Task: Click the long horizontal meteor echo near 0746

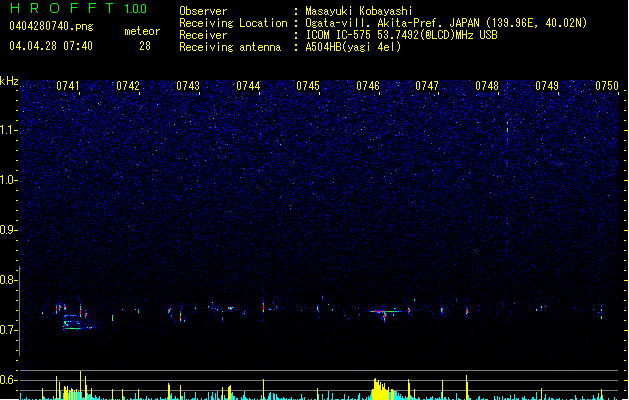Action: pyautogui.click(x=387, y=311)
